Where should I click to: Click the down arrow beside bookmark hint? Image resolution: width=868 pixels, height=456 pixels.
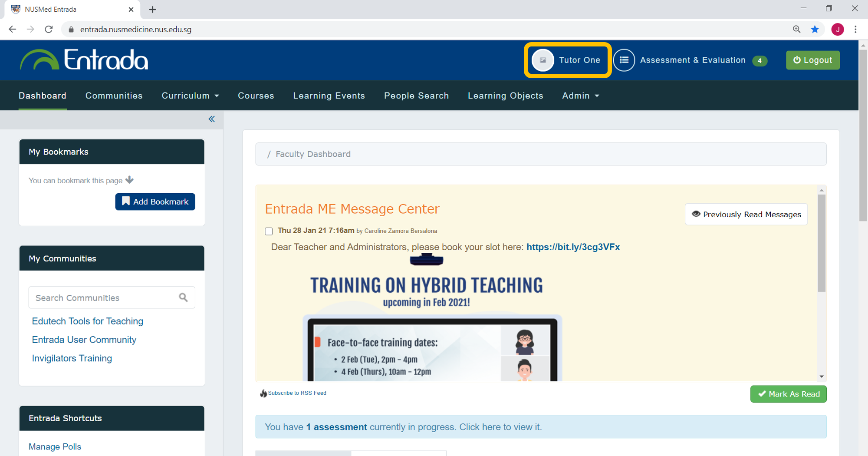pyautogui.click(x=129, y=180)
